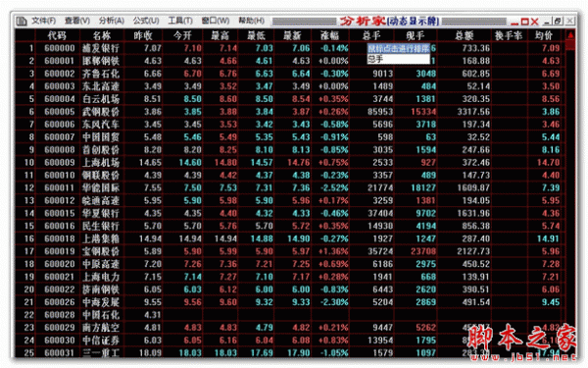The width and height of the screenshot is (588, 368).
Task: Select stock 东风汽车 row name
Action: (101, 125)
